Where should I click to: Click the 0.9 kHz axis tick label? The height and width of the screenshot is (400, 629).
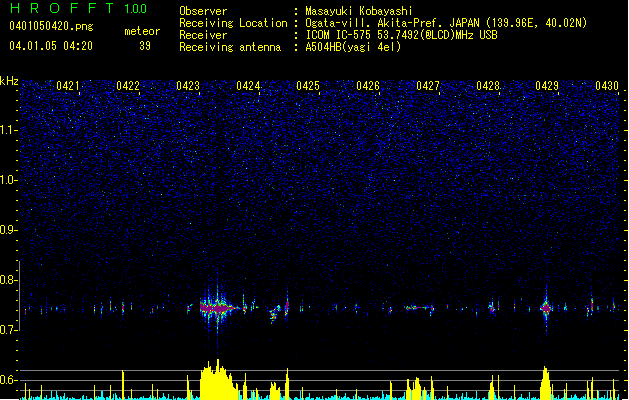pos(8,229)
